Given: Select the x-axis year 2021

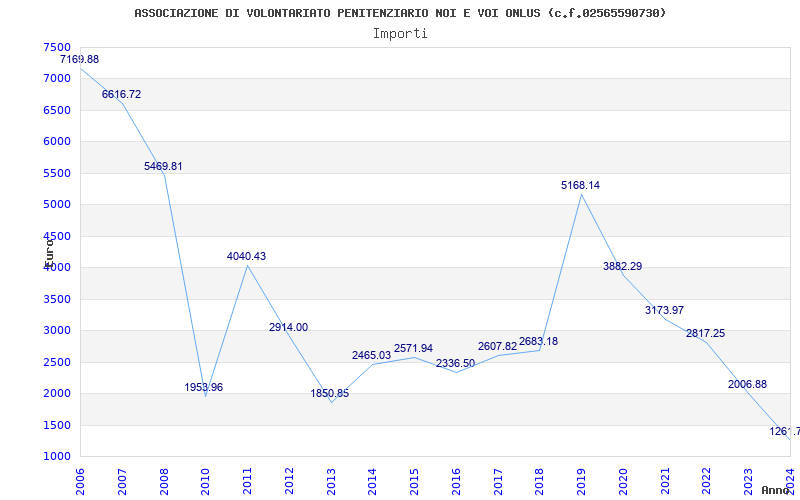Looking at the screenshot, I should (664, 482).
